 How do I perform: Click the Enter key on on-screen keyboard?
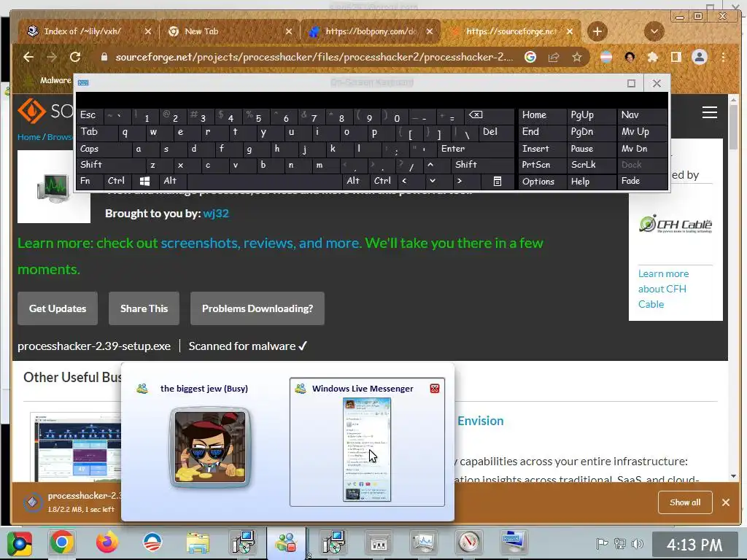[x=474, y=149]
